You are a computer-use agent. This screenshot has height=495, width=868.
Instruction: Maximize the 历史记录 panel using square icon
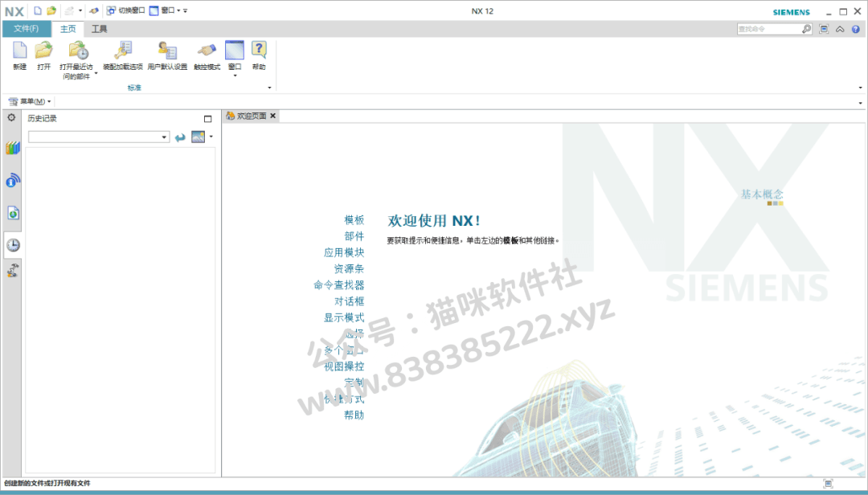[207, 118]
